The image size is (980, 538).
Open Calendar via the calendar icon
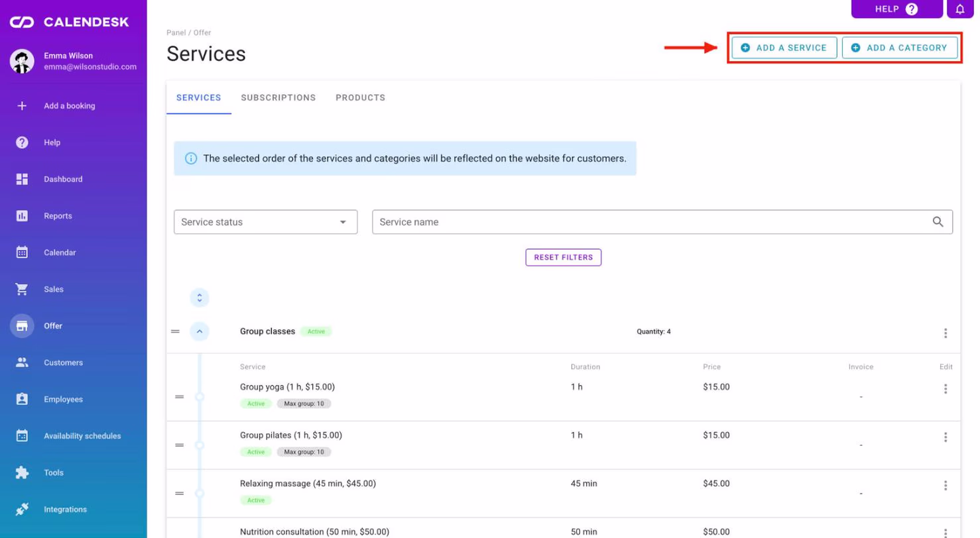[x=22, y=252]
